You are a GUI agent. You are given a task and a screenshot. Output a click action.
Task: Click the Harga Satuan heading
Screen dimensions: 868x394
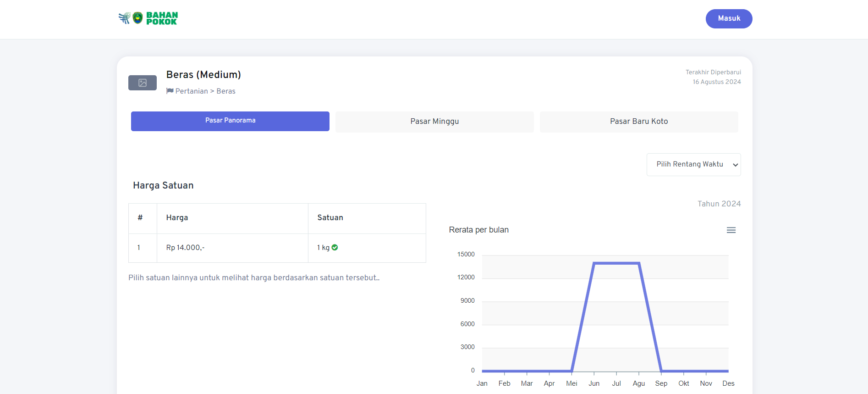163,185
